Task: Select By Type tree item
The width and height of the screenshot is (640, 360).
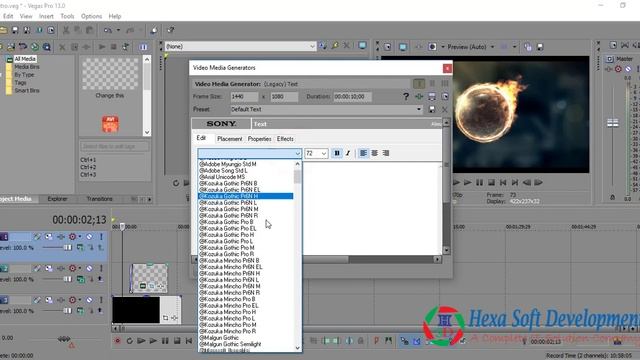Action: coord(24,75)
